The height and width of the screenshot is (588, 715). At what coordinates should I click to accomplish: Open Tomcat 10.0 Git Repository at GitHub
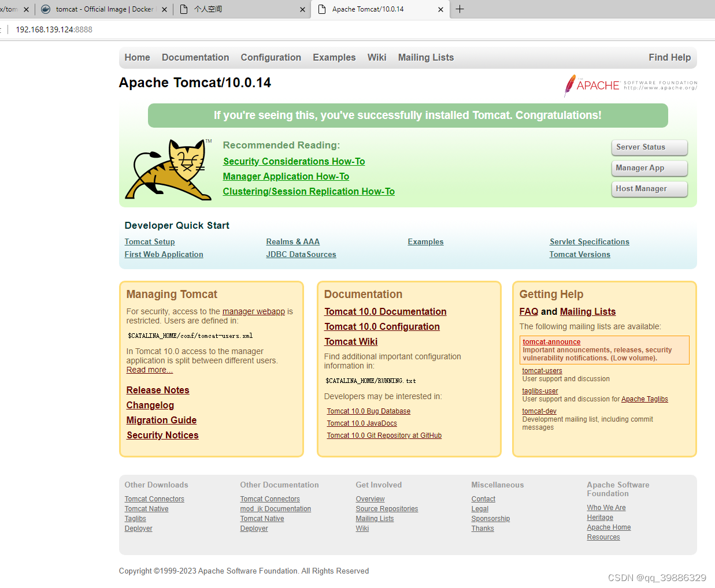(x=384, y=436)
